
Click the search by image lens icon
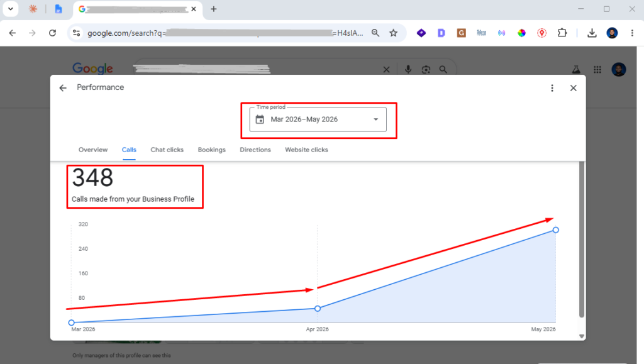[426, 69]
